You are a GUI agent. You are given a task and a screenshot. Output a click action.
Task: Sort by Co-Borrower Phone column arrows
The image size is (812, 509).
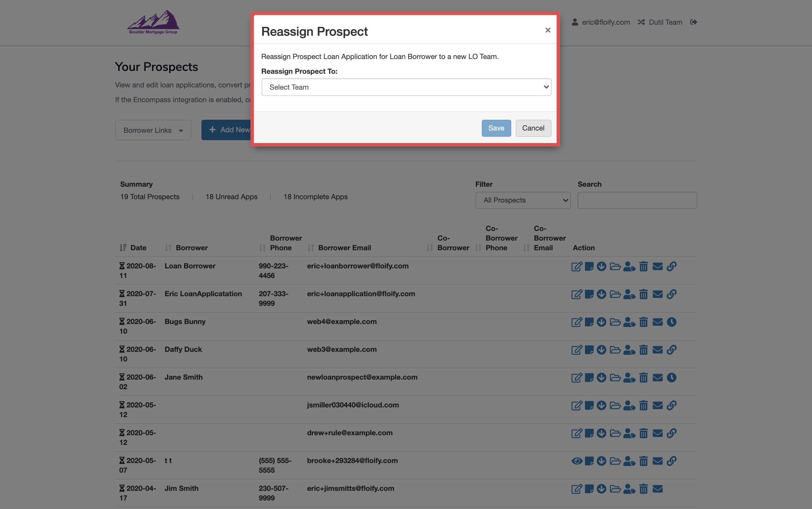(x=478, y=248)
